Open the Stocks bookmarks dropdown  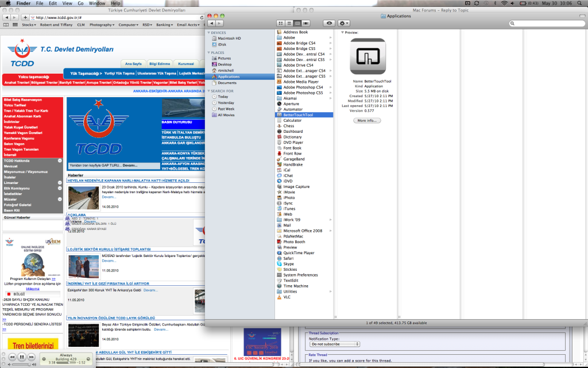point(29,25)
